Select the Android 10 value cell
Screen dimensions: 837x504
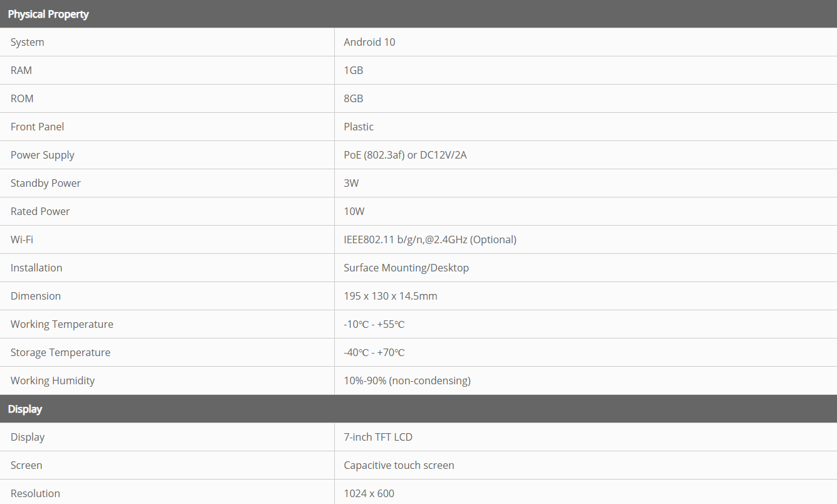click(x=369, y=42)
